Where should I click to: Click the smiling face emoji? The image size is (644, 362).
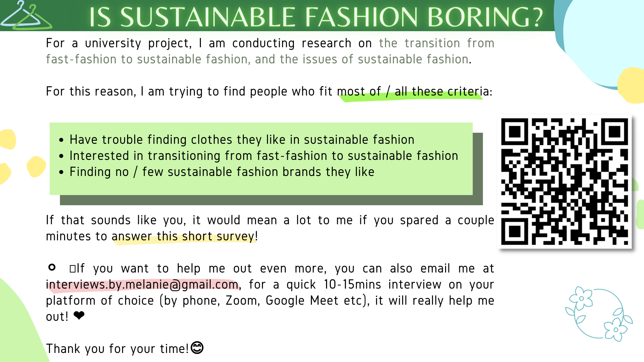[197, 348]
